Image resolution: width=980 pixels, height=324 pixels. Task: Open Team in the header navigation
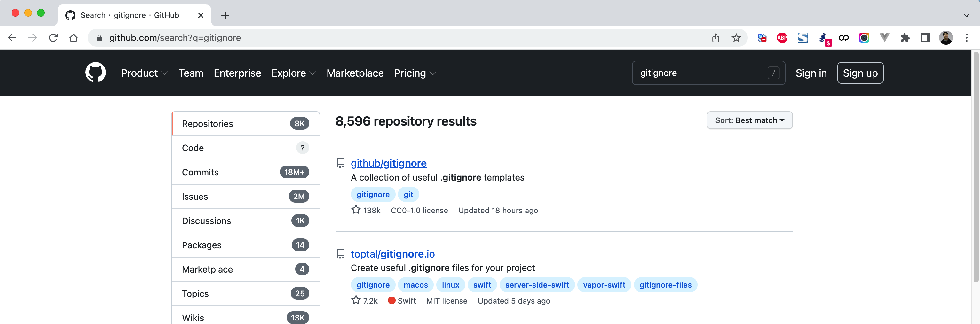click(x=191, y=73)
